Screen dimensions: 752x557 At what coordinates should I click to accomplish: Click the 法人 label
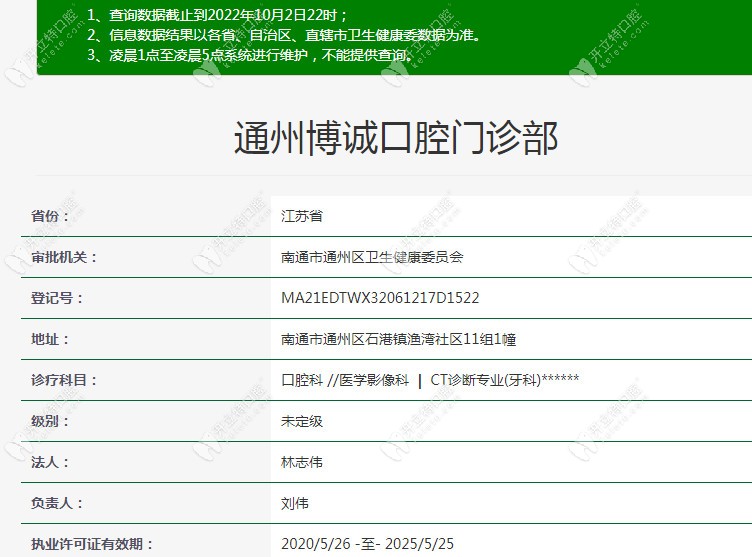(x=50, y=462)
